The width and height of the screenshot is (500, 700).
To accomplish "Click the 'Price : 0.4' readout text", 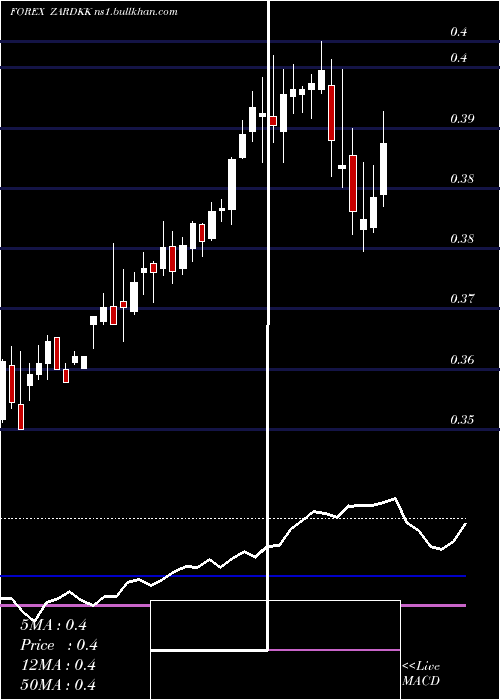I will pos(58,645).
